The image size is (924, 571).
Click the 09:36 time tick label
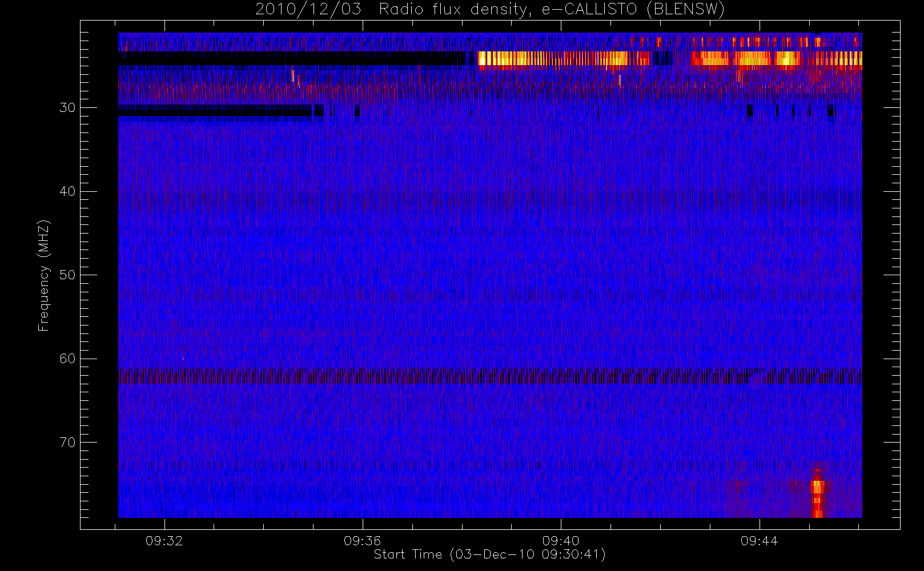tap(362, 541)
